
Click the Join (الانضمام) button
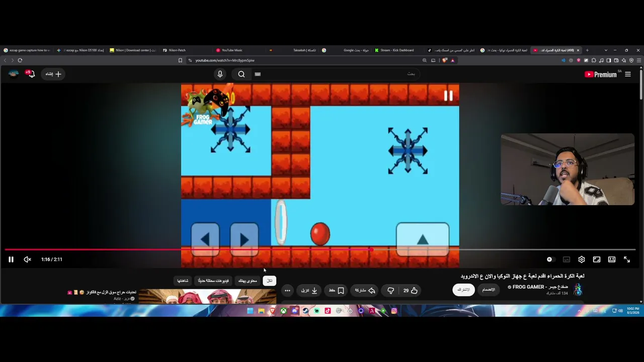click(489, 290)
